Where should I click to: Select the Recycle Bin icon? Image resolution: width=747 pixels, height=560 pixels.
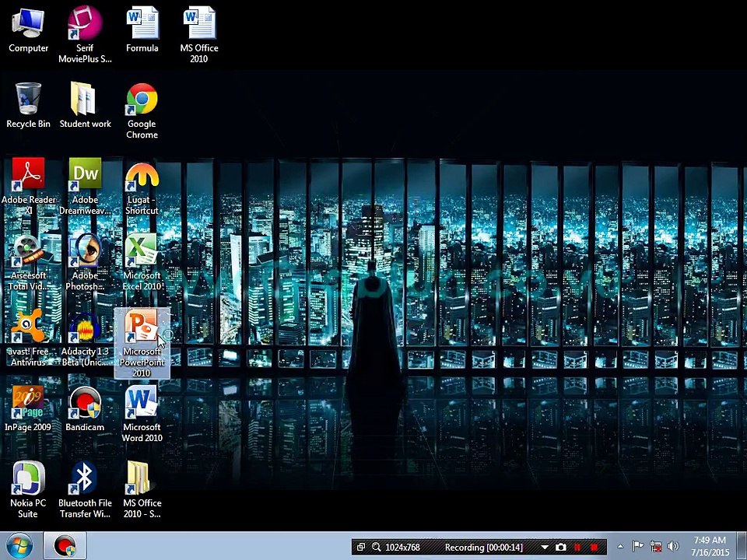pos(28,105)
